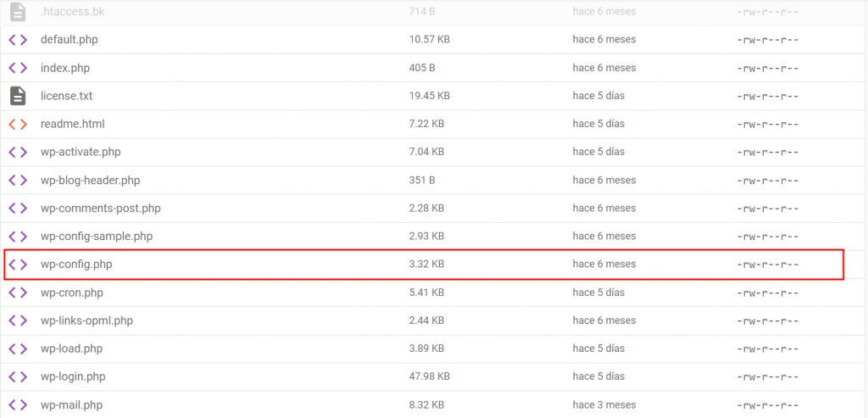The image size is (868, 418).
Task: Click the code icon beside default.php
Action: point(18,40)
